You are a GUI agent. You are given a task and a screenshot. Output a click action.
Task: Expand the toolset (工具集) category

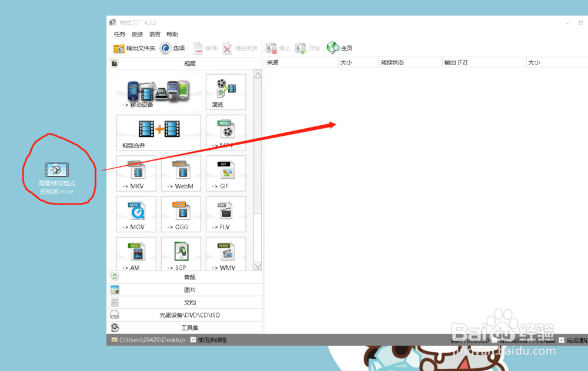(x=185, y=327)
